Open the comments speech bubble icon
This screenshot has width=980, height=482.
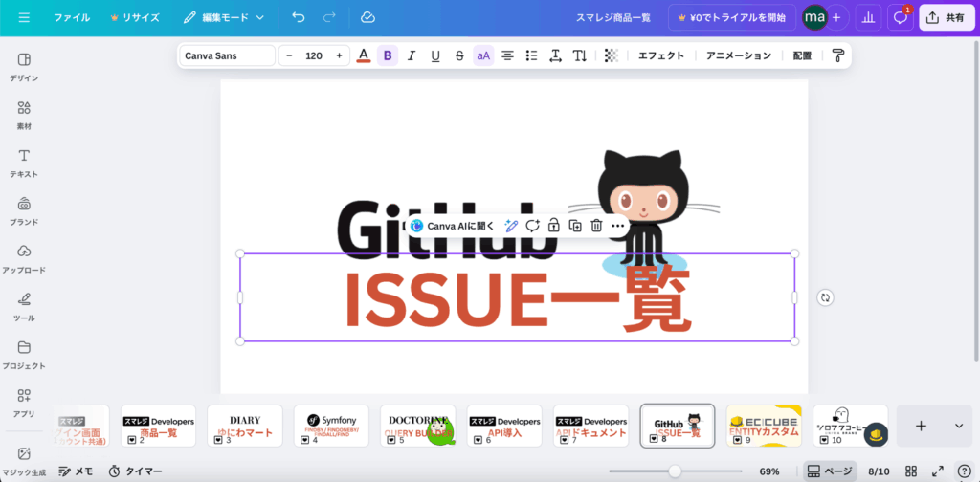[x=900, y=17]
